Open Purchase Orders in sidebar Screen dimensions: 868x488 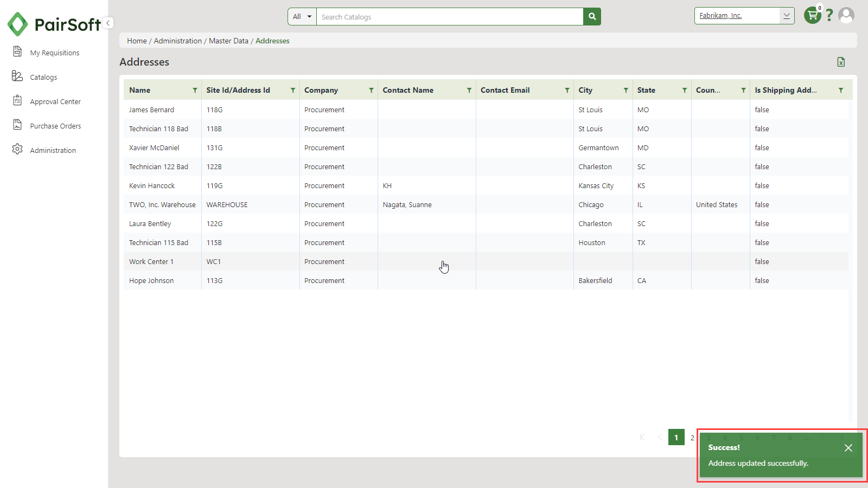point(47,126)
